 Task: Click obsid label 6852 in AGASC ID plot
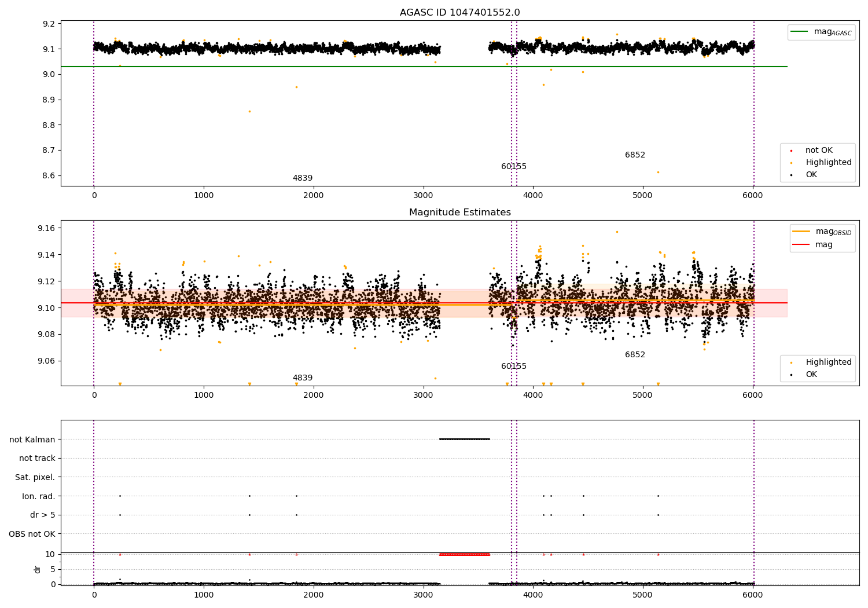coord(635,155)
